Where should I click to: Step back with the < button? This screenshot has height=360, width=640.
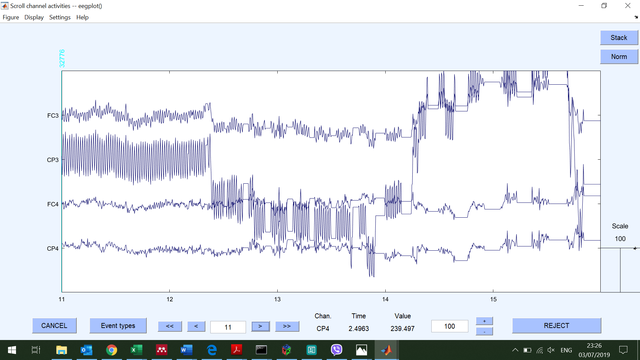pyautogui.click(x=196, y=327)
